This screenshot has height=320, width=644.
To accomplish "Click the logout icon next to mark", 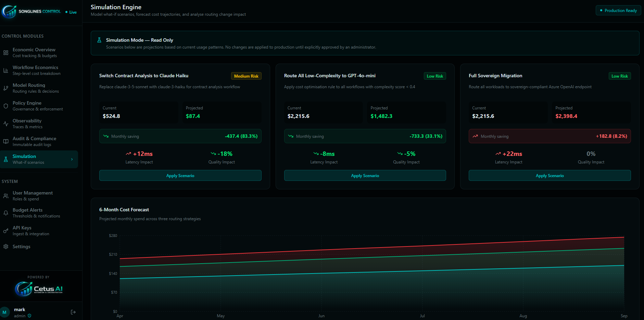I will click(73, 312).
